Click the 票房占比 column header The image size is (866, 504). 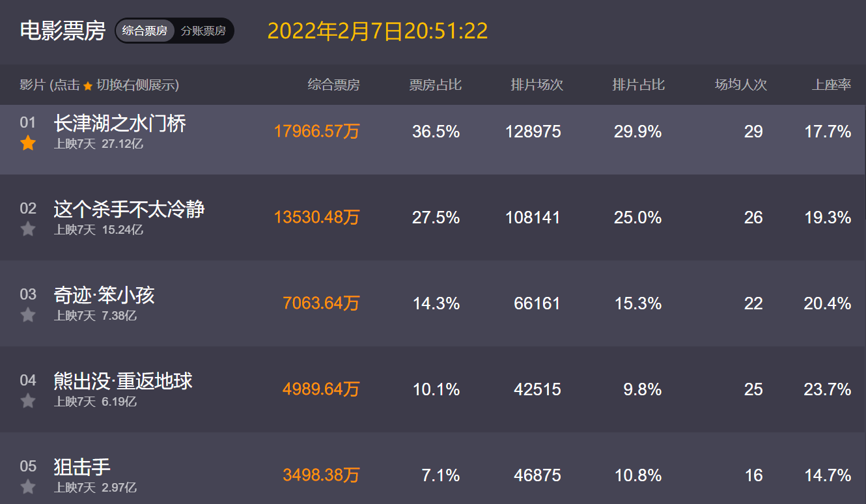pyautogui.click(x=436, y=85)
